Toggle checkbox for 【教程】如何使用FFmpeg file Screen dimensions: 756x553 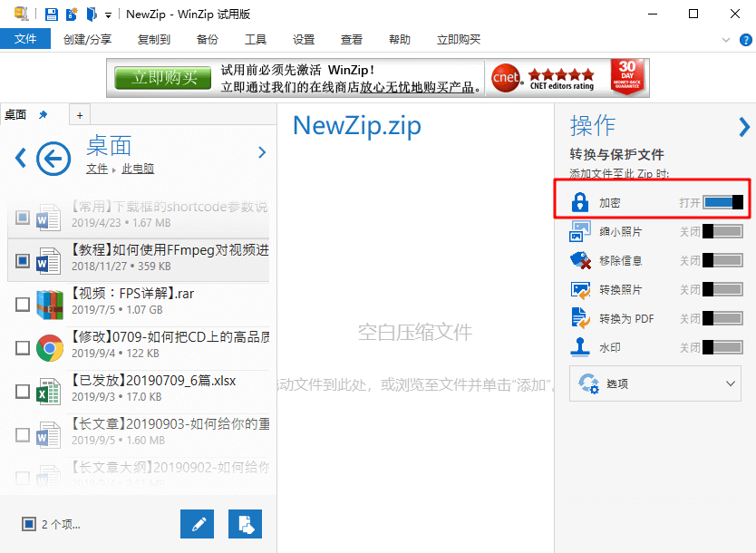pos(22,261)
